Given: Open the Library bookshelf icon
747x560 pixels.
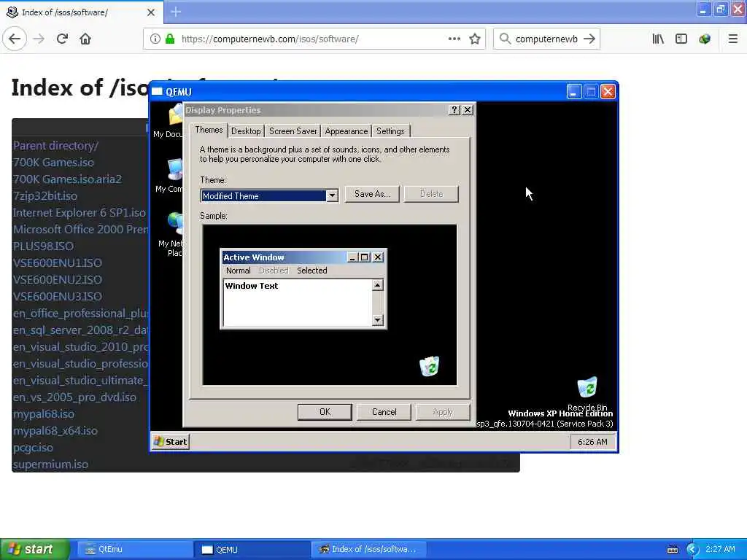Looking at the screenshot, I should [x=658, y=39].
